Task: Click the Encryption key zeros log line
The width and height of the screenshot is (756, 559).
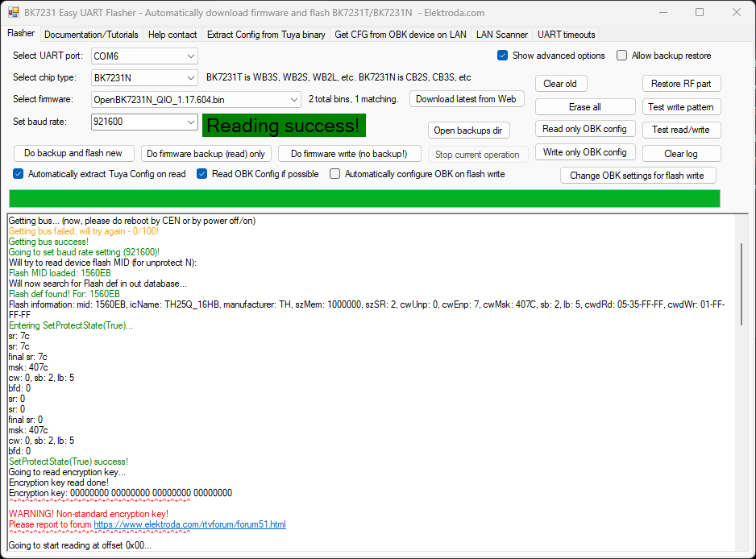Action: click(x=121, y=493)
